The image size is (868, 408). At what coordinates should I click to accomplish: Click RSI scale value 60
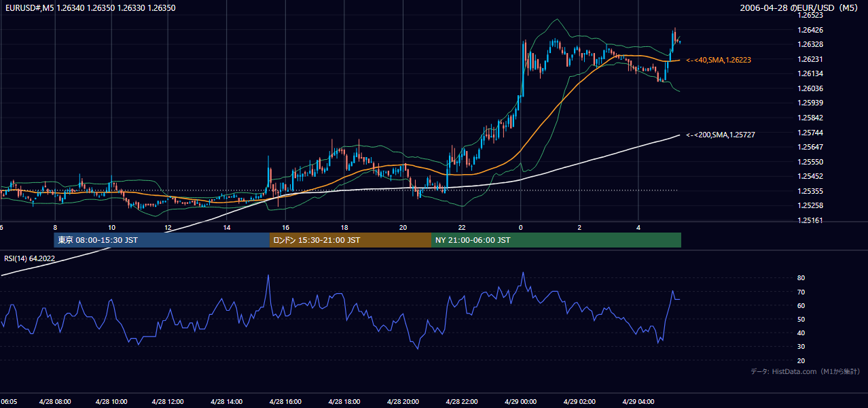[x=801, y=305]
